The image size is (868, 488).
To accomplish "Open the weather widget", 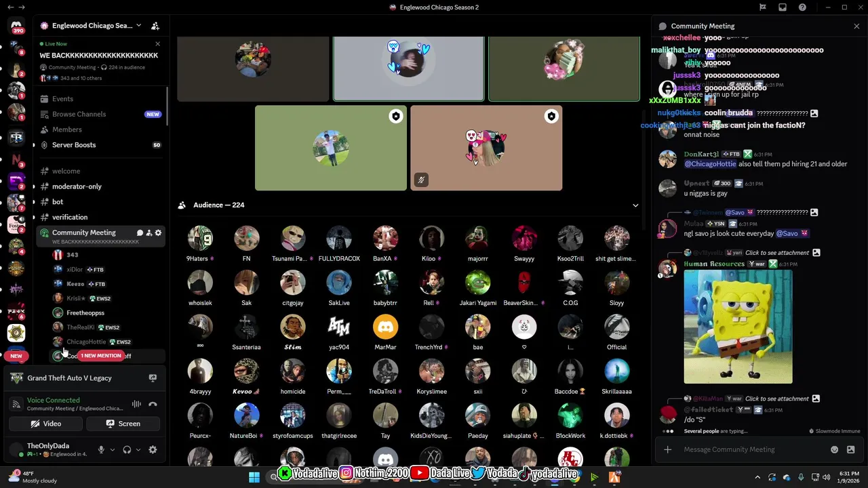I will (x=33, y=477).
